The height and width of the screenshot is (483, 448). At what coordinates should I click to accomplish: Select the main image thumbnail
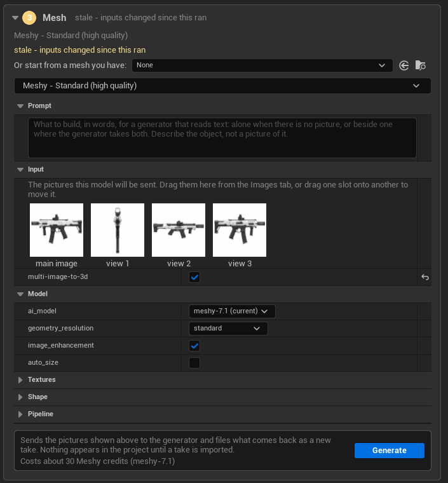tap(57, 230)
